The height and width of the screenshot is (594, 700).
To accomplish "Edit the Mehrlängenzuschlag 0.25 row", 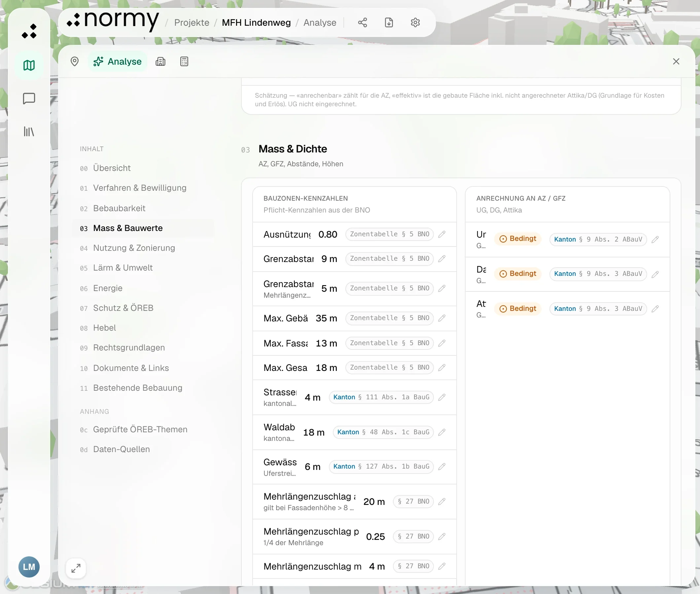I will click(442, 536).
